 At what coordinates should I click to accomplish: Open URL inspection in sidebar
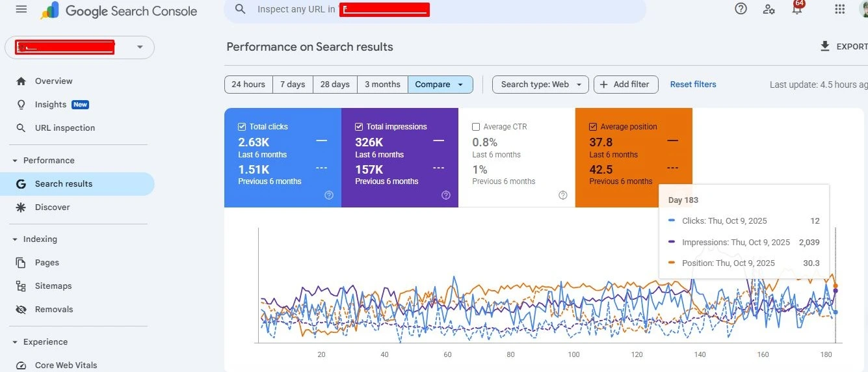pyautogui.click(x=65, y=128)
